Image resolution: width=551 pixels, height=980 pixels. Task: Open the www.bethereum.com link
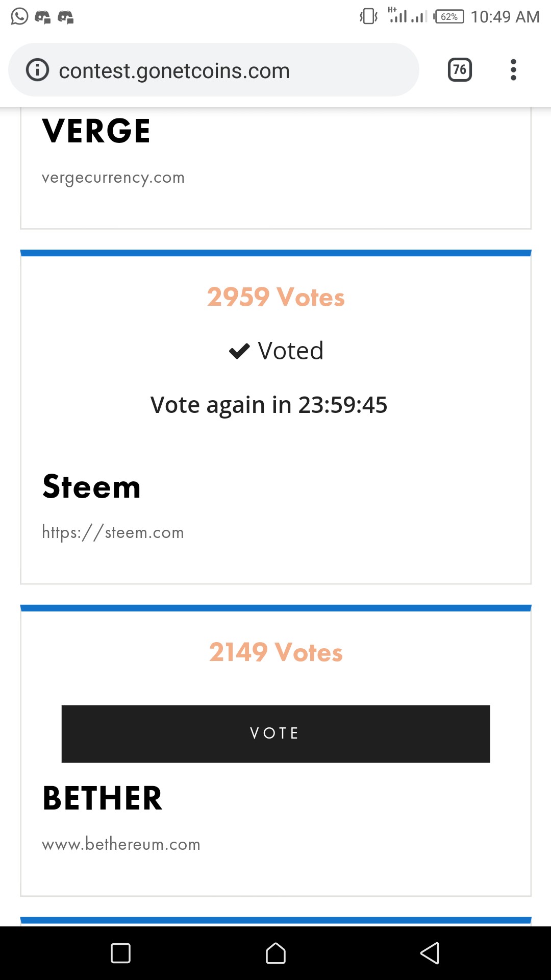(121, 844)
